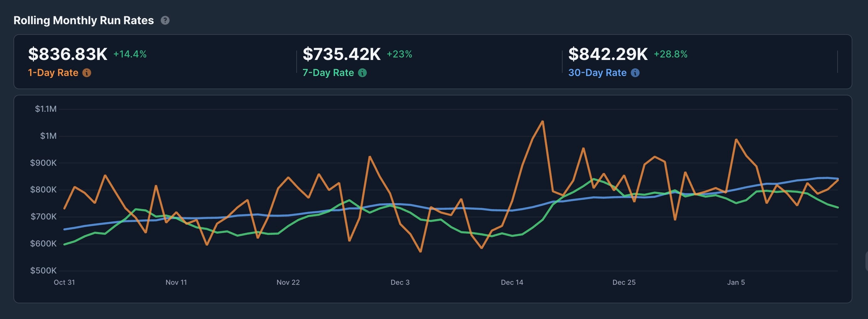The height and width of the screenshot is (319, 868).
Task: Click the Nov 22 x-axis date
Action: click(288, 283)
